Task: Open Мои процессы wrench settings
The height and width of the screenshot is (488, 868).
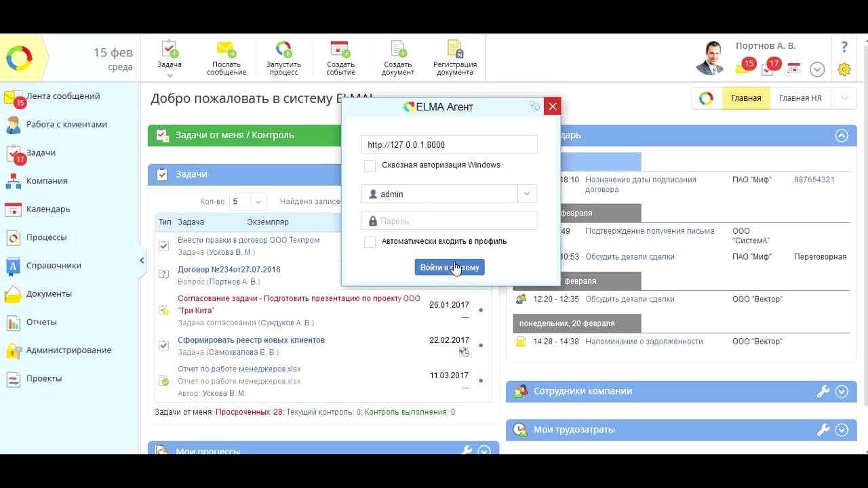Action: (466, 450)
